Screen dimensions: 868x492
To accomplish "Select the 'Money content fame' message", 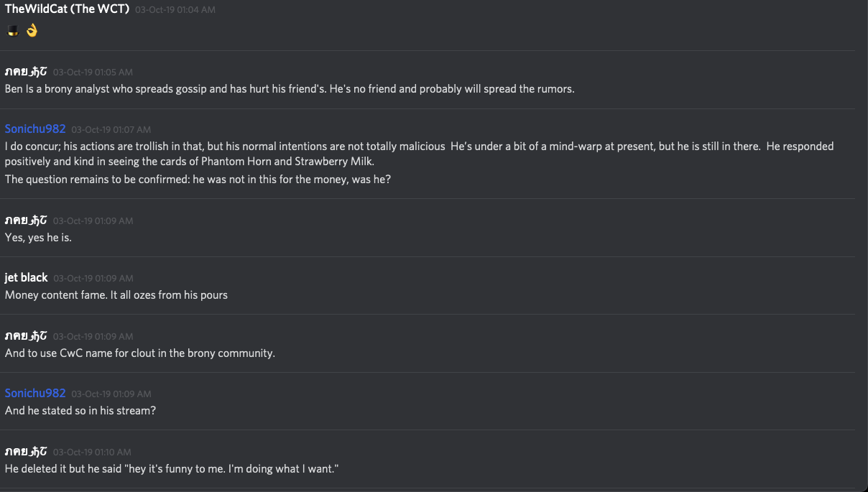I will coord(116,294).
